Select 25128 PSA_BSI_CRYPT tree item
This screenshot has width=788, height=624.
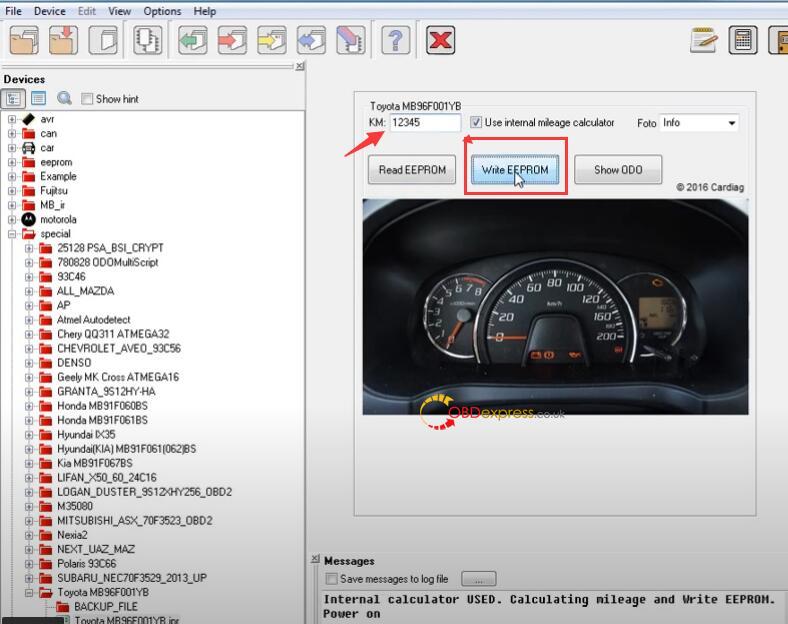110,248
